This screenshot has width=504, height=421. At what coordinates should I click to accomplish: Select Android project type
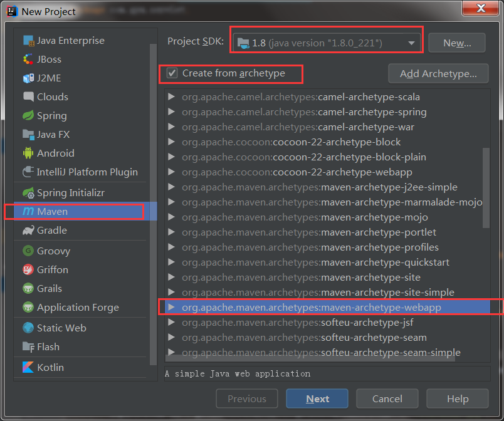click(81, 153)
